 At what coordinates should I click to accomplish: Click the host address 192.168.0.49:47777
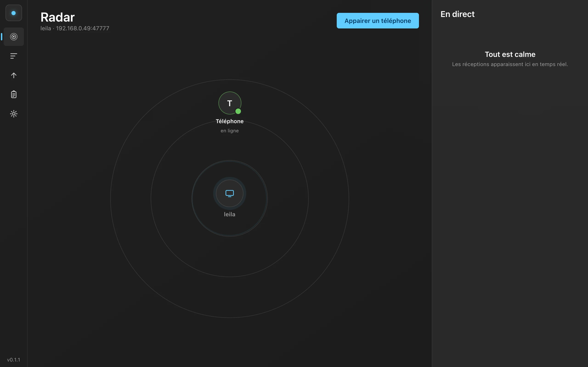tap(83, 28)
